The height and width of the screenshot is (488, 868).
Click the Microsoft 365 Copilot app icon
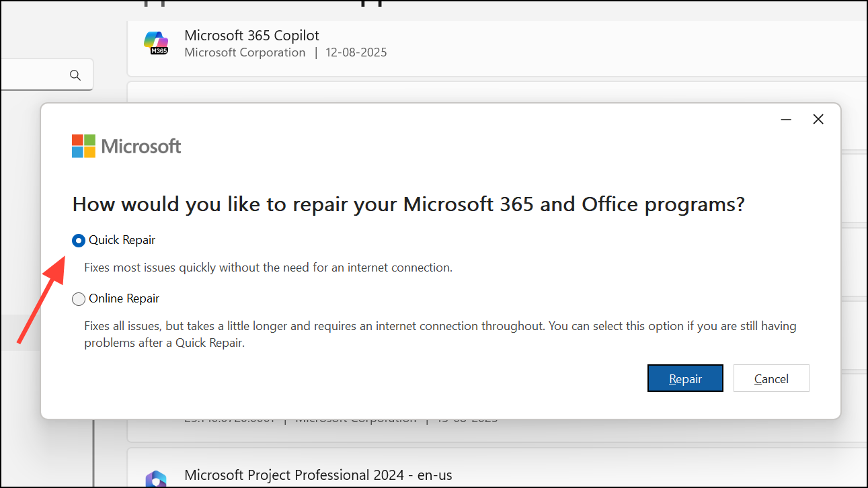tap(156, 44)
